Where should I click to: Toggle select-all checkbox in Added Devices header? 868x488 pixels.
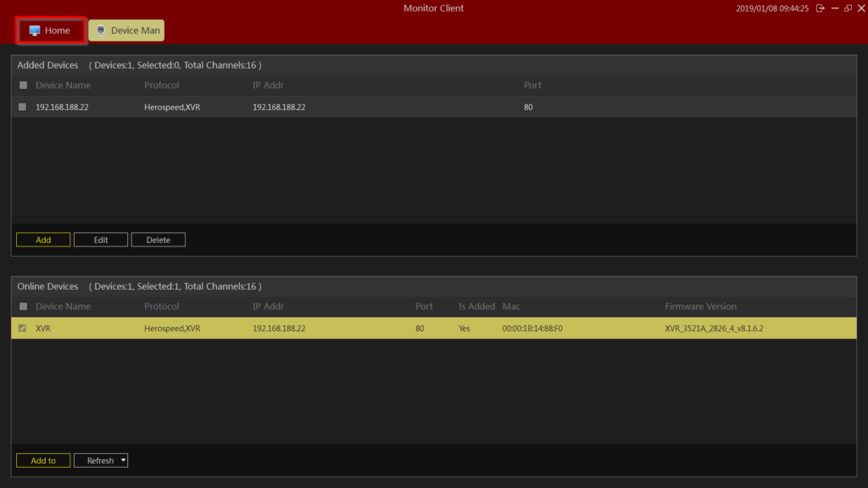pos(23,86)
